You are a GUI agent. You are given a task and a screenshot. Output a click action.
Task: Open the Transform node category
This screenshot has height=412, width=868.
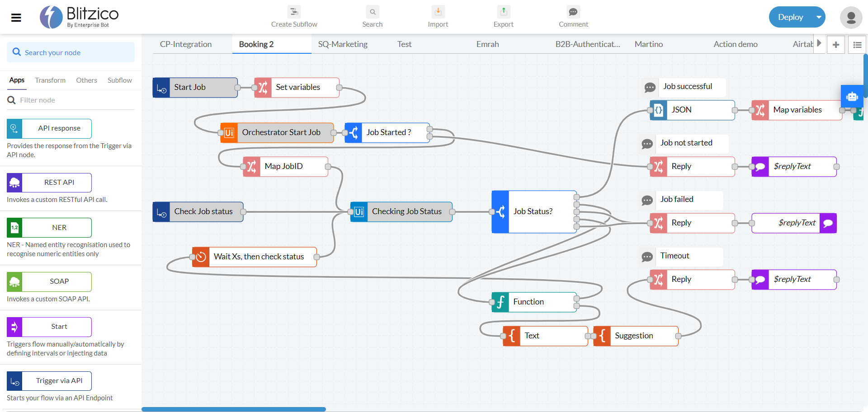pyautogui.click(x=50, y=80)
